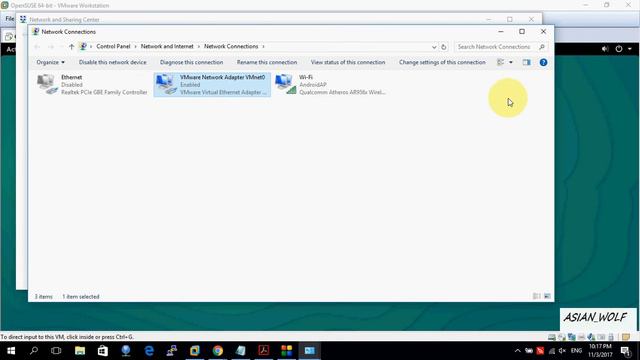Open Task View on the taskbar
640x360 pixels.
tap(56, 351)
